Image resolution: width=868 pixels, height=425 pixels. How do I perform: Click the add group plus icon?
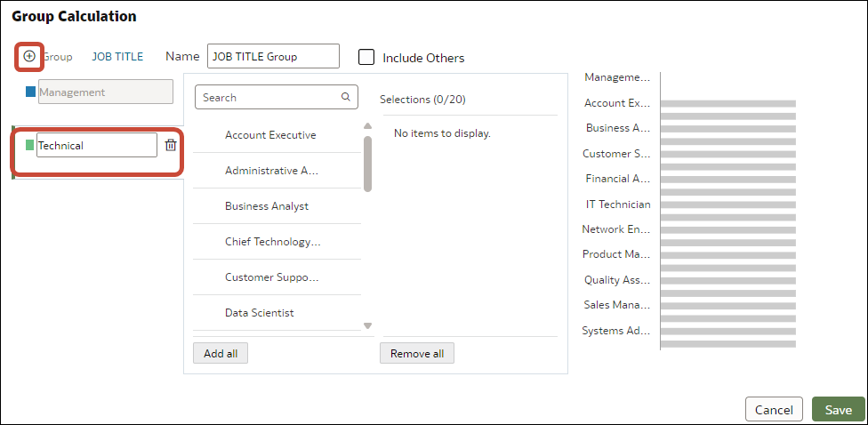(x=29, y=56)
